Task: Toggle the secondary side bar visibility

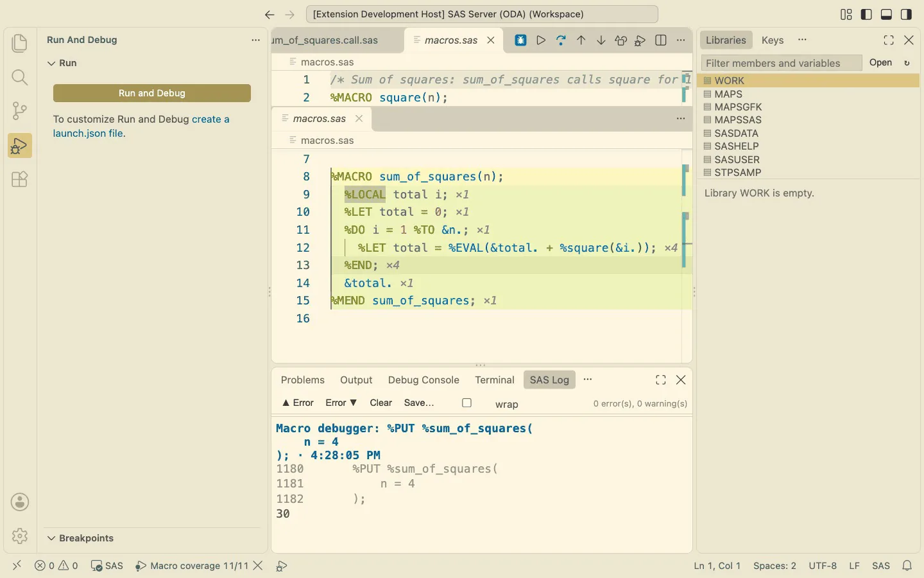Action: point(906,14)
